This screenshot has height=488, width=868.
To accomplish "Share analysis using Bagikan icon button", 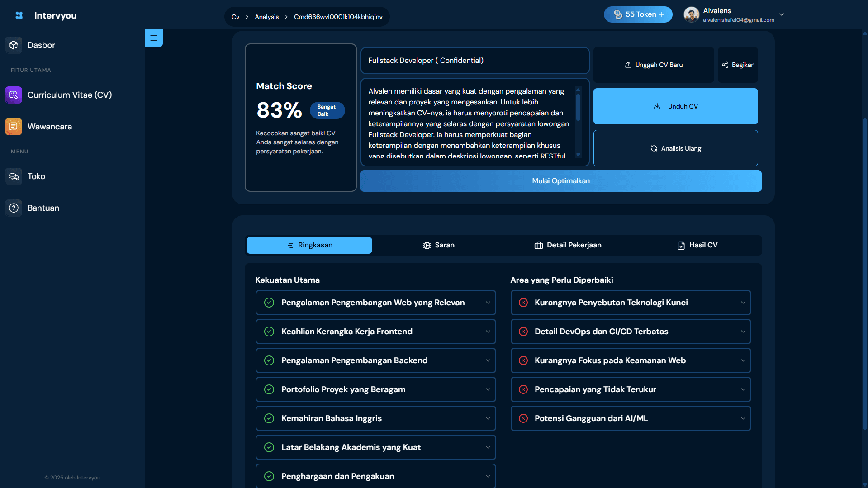I will [x=738, y=65].
